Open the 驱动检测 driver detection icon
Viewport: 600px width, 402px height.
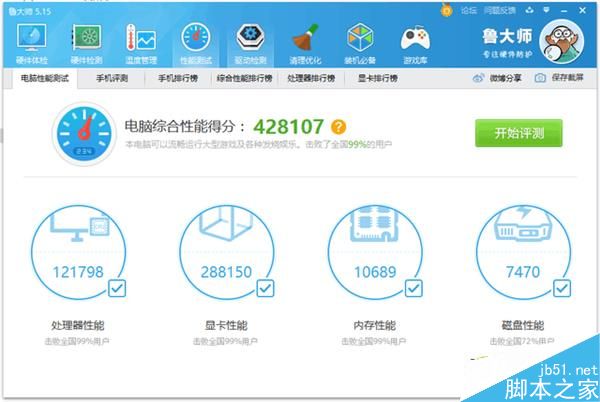(x=250, y=37)
